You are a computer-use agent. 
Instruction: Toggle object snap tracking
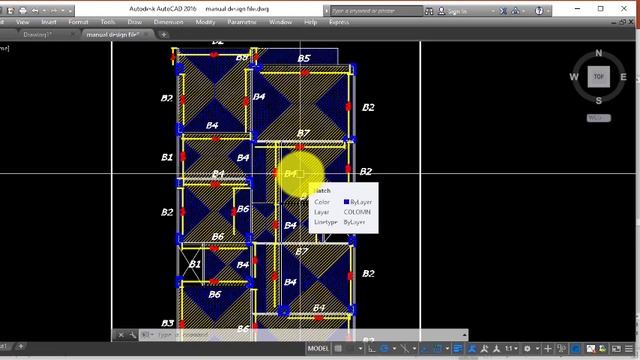click(x=425, y=349)
